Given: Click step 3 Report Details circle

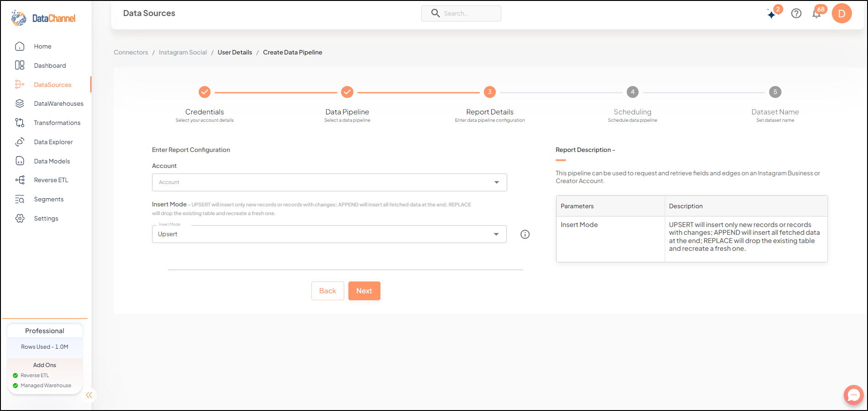Looking at the screenshot, I should 490,92.
